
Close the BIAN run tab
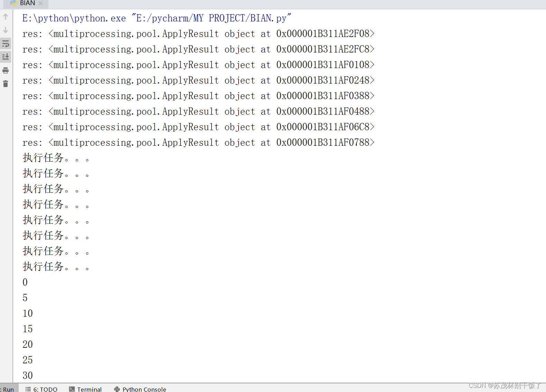pyautogui.click(x=40, y=3)
